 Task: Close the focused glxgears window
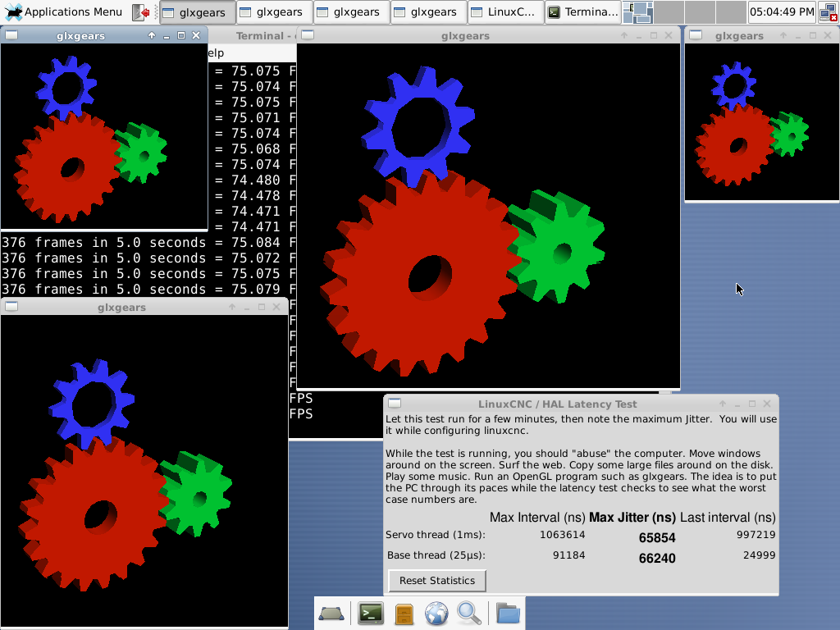coord(196,35)
